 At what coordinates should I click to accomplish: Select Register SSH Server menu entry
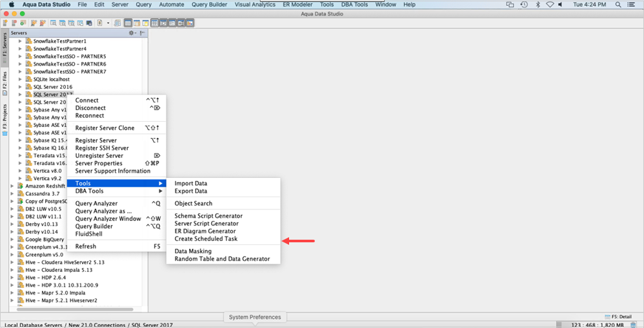[117, 148]
